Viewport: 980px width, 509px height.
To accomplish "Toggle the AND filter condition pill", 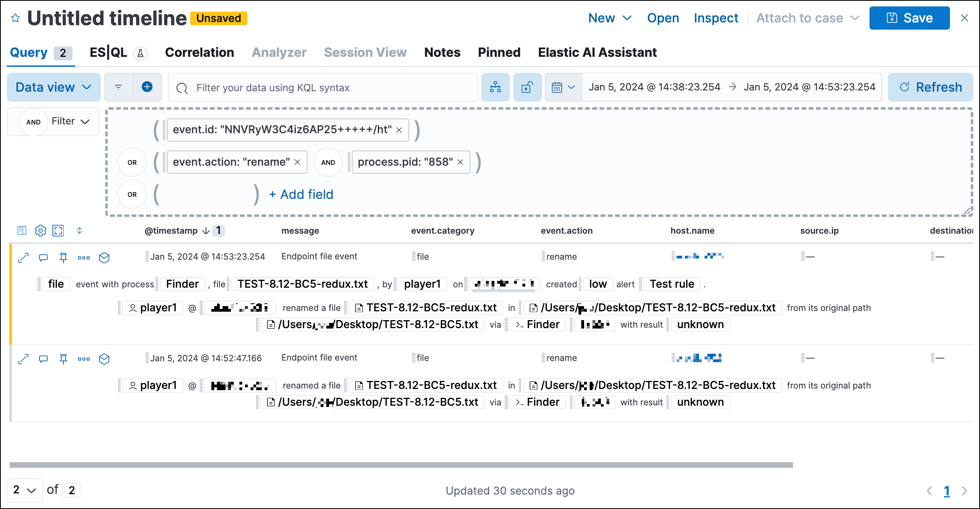I will (327, 162).
